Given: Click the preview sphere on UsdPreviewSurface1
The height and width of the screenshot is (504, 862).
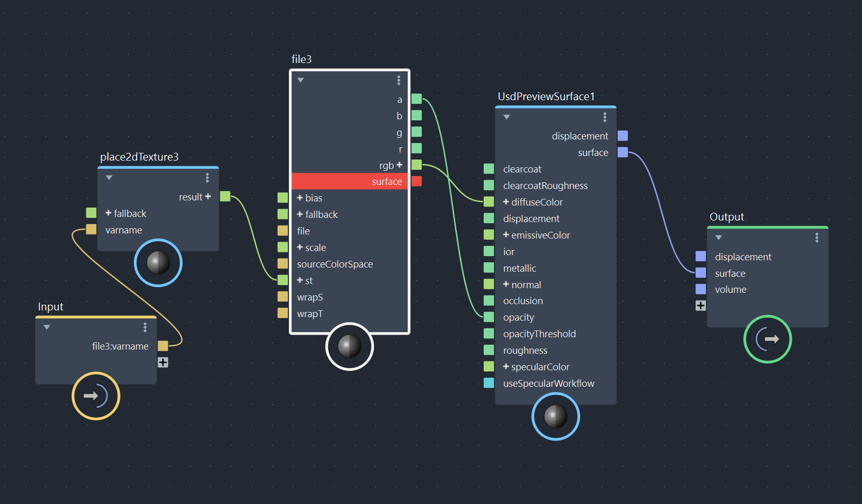Looking at the screenshot, I should (x=556, y=416).
